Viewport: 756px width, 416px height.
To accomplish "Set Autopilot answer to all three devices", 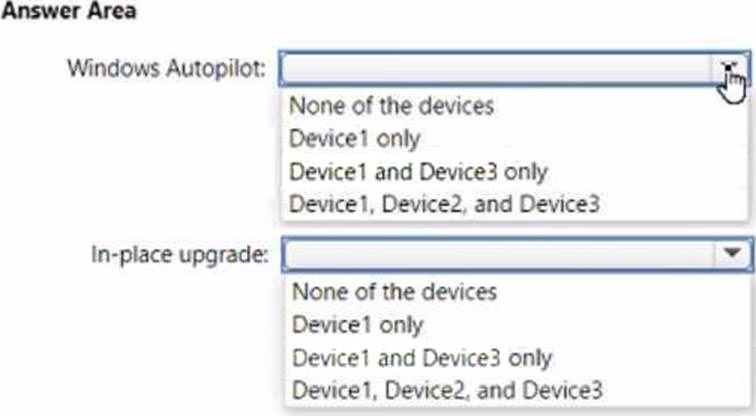I will pos(444,204).
